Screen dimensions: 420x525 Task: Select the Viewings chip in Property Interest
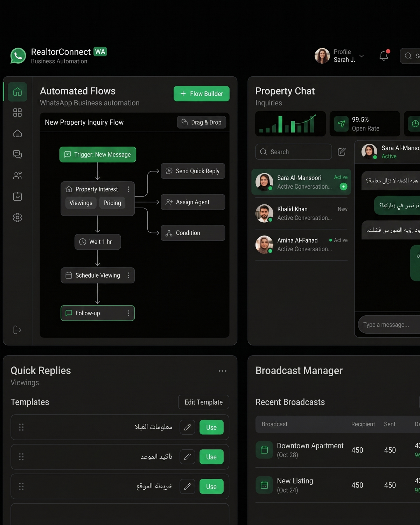pyautogui.click(x=81, y=203)
